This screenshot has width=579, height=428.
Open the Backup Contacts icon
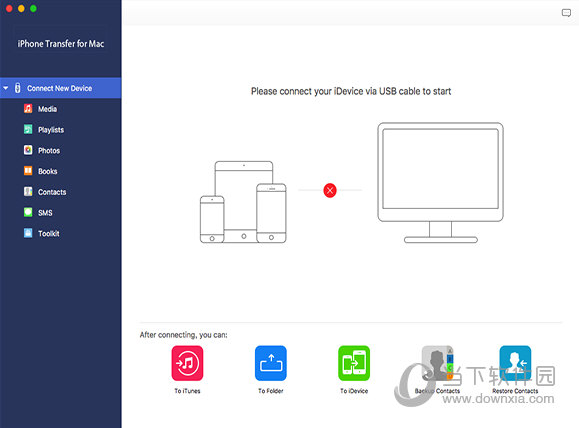437,363
